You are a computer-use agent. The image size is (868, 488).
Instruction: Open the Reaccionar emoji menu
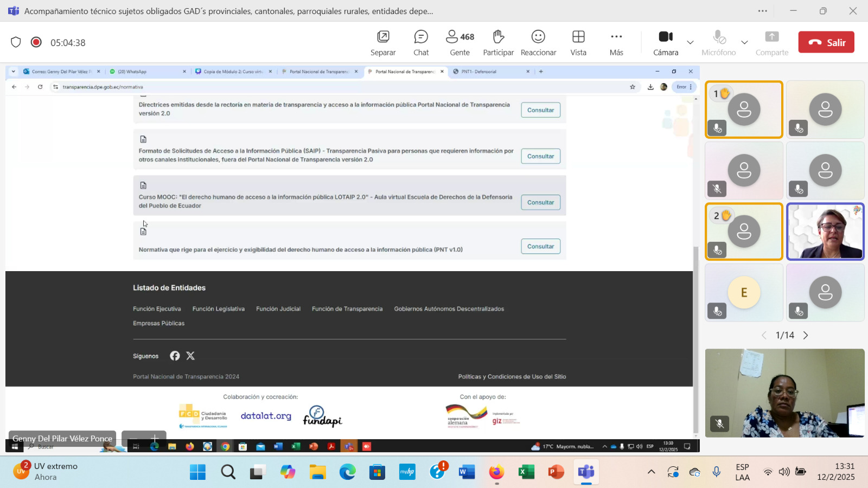[x=538, y=42]
